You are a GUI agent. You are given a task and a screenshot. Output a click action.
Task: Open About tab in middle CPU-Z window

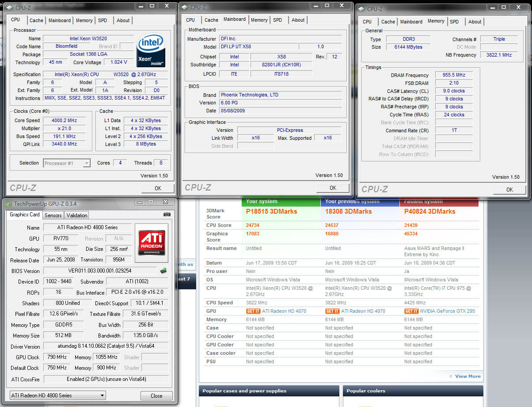pyautogui.click(x=298, y=20)
